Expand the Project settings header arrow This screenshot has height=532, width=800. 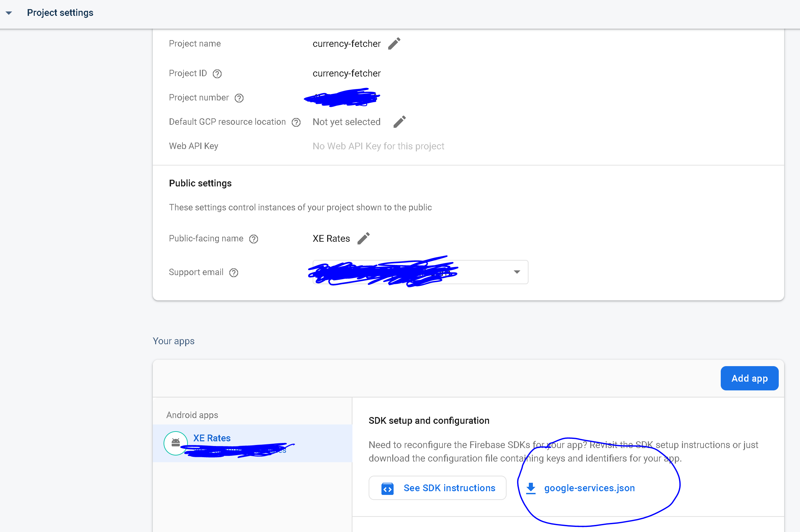pos(9,13)
